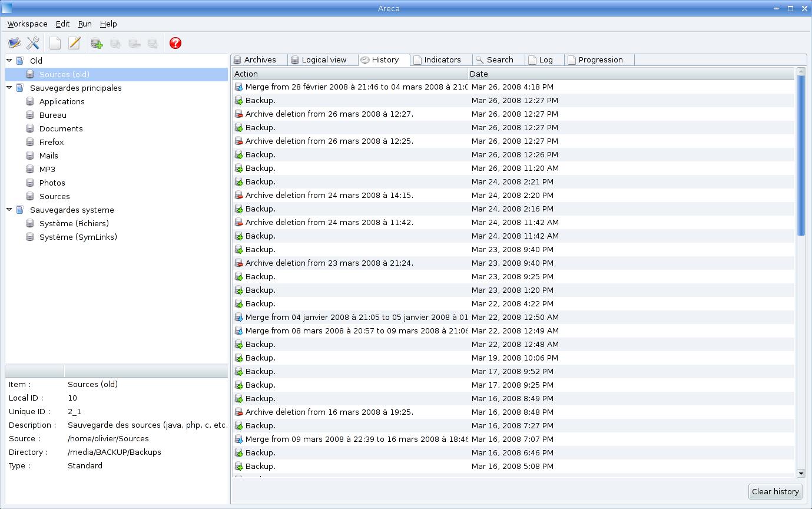Click the backup icon on Mar 26 11:20 AM row
The height and width of the screenshot is (509, 812).
[x=239, y=168]
